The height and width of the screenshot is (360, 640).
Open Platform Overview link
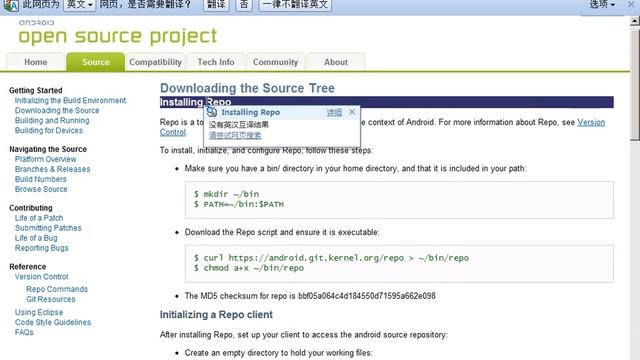(x=45, y=159)
